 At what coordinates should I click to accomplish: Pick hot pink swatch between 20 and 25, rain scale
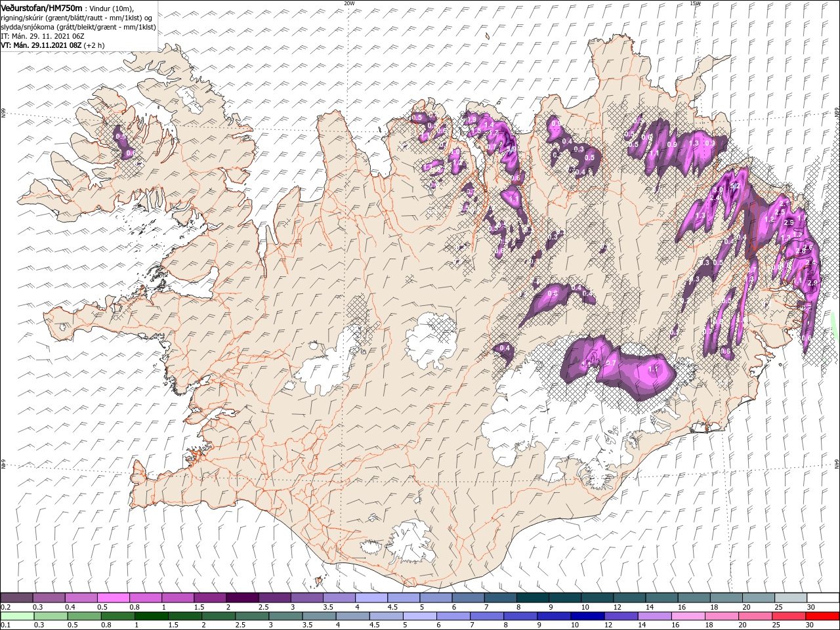pyautogui.click(x=755, y=616)
